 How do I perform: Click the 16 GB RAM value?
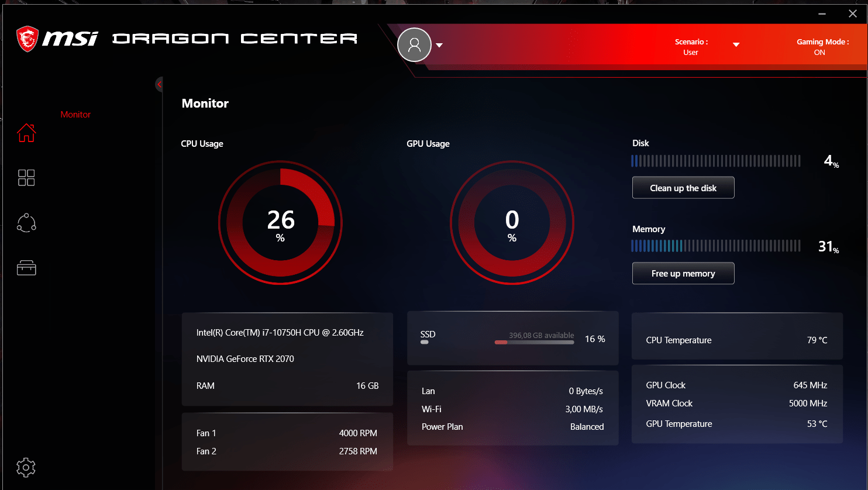pos(367,386)
